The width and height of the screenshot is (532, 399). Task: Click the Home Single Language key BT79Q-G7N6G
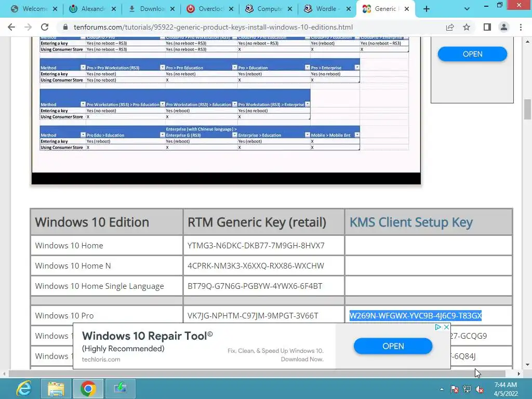pos(255,286)
